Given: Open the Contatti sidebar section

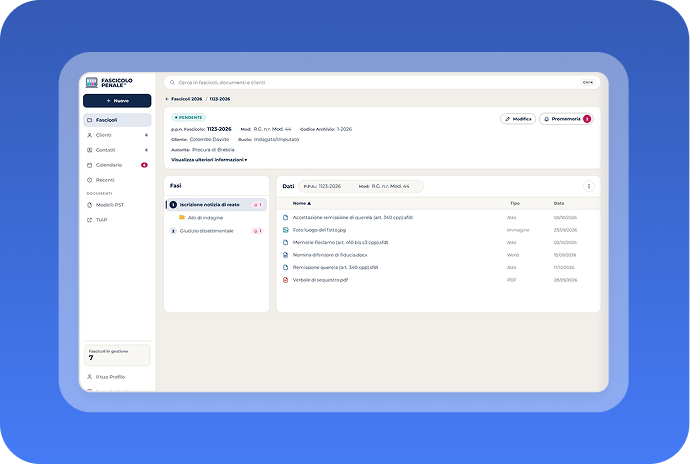Looking at the screenshot, I should (117, 150).
